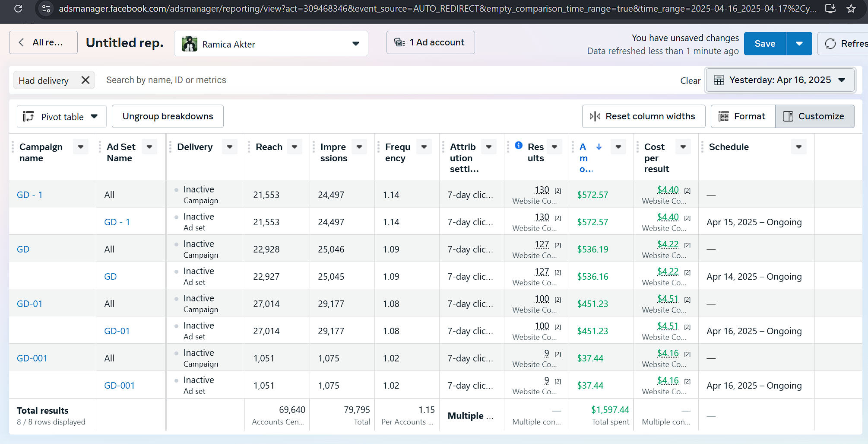Open the date range picker for Yesterday

click(x=780, y=80)
